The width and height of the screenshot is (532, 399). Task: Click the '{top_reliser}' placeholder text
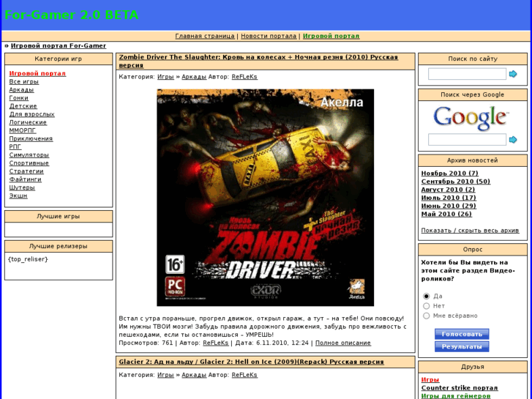pyautogui.click(x=28, y=259)
